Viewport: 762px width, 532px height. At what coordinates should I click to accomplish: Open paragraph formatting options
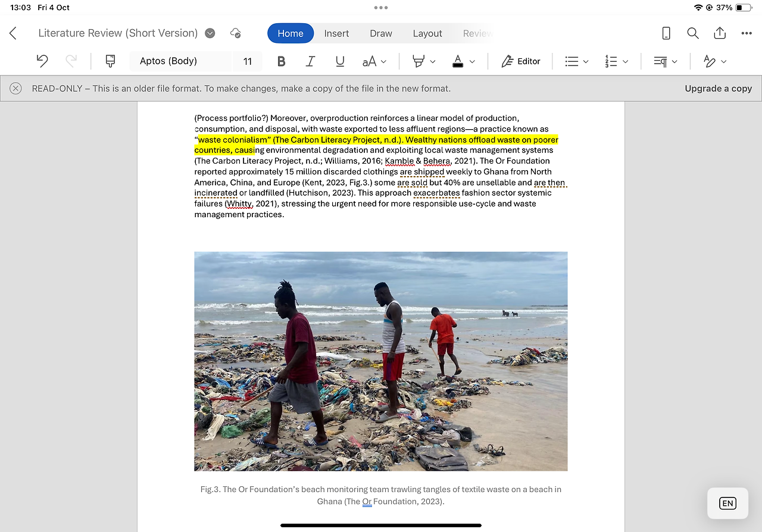coord(660,61)
